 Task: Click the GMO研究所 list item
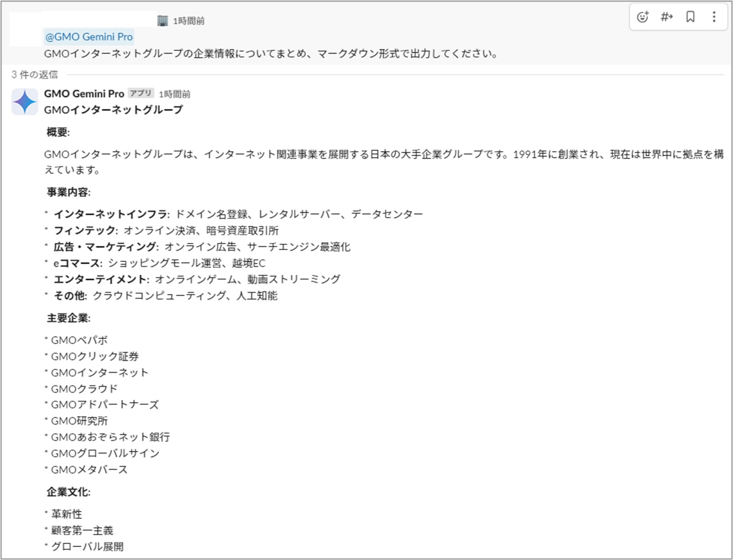(76, 421)
